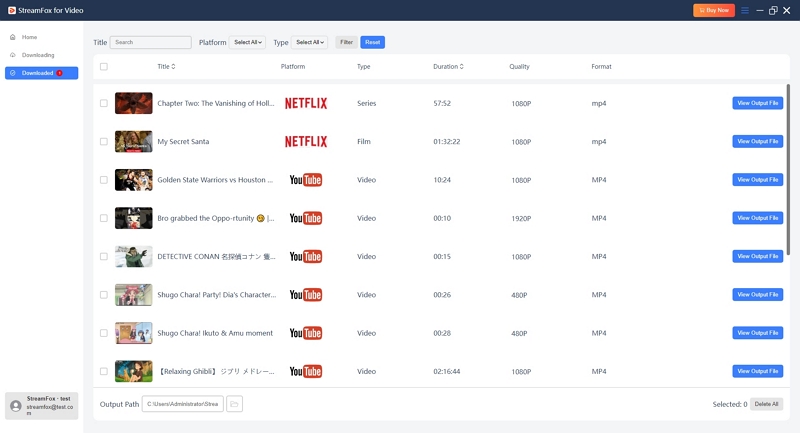Click YouTube logo for Shugo Chara Party row
800x433 pixels.
[306, 295]
